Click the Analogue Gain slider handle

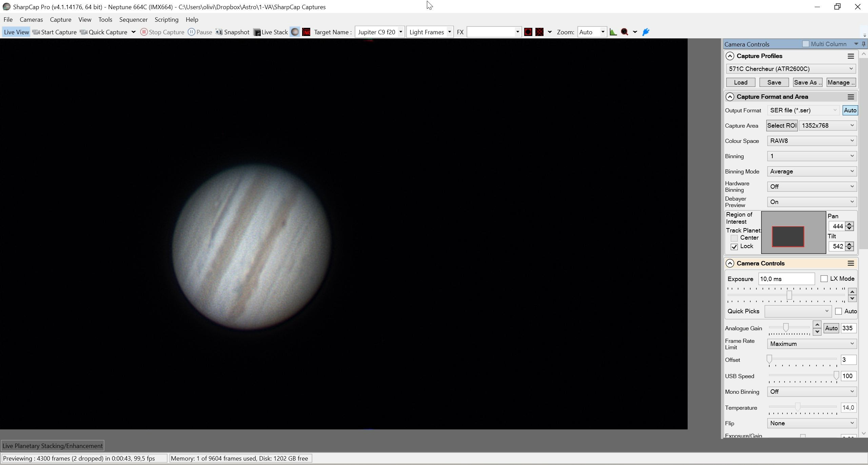786,328
